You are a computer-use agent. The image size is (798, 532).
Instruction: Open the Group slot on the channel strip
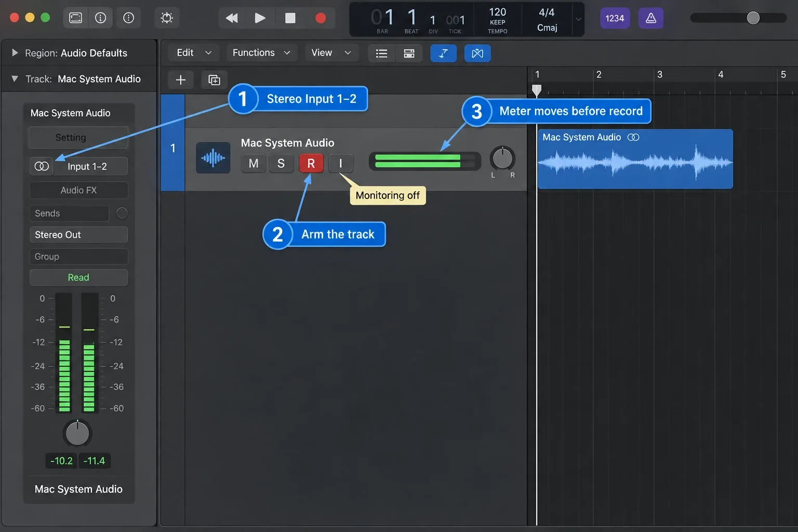(79, 256)
